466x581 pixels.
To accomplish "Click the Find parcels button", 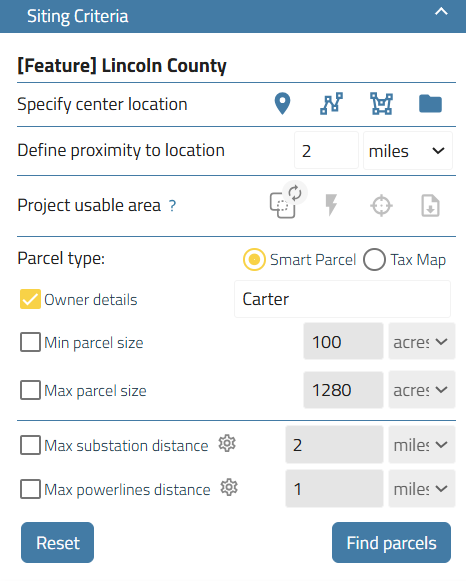I will [x=391, y=543].
